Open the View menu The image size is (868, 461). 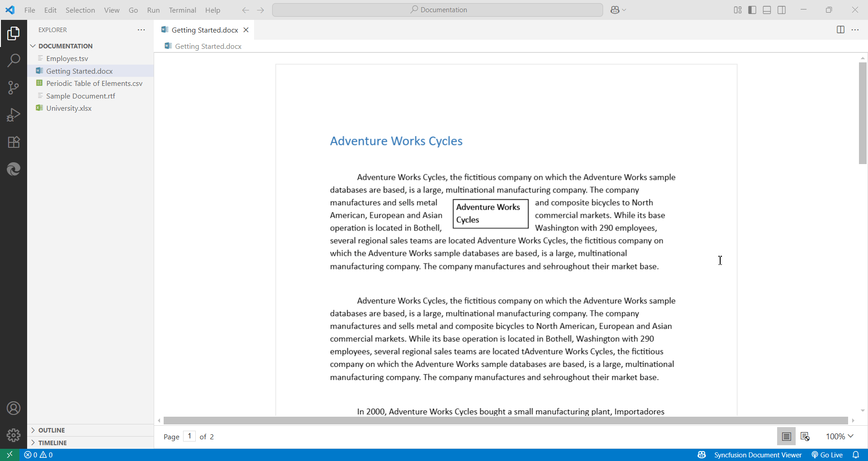point(112,10)
